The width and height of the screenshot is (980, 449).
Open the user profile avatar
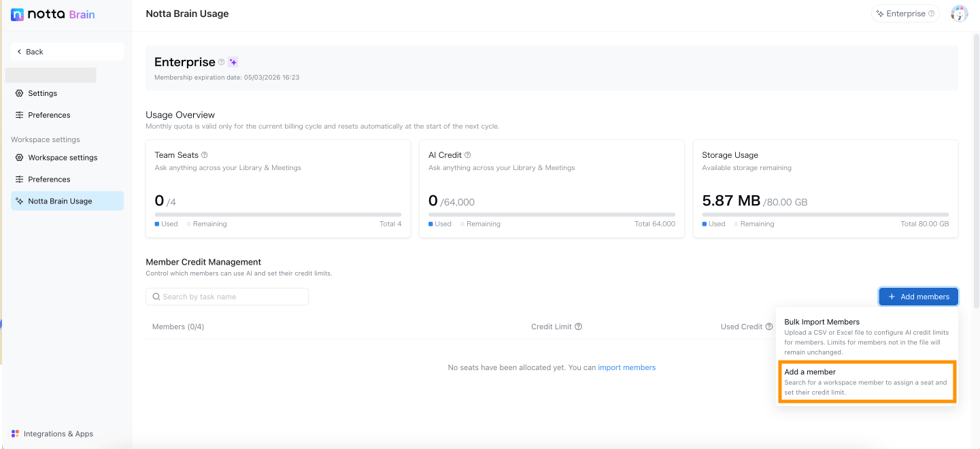pyautogui.click(x=959, y=14)
